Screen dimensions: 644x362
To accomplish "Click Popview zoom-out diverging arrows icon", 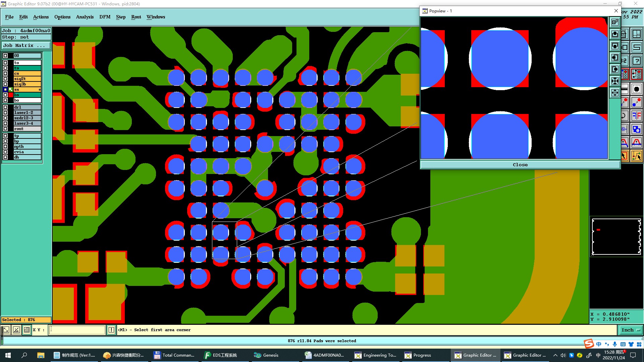I will point(615,93).
